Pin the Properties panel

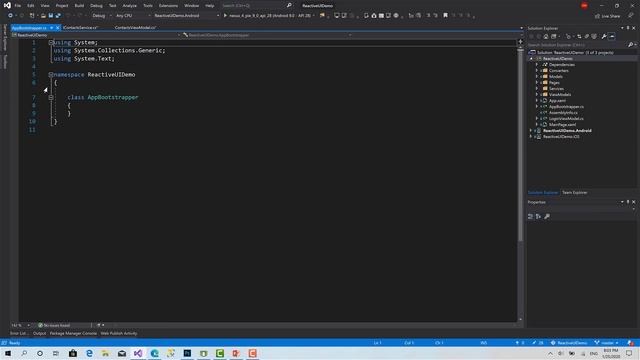tap(628, 202)
